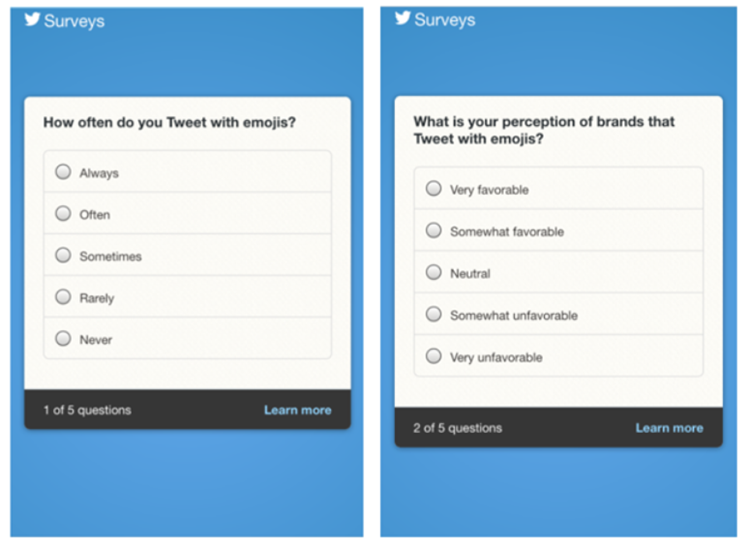Click the Surveys title in left panel
Image resolution: width=750 pixels, height=551 pixels.
click(74, 21)
